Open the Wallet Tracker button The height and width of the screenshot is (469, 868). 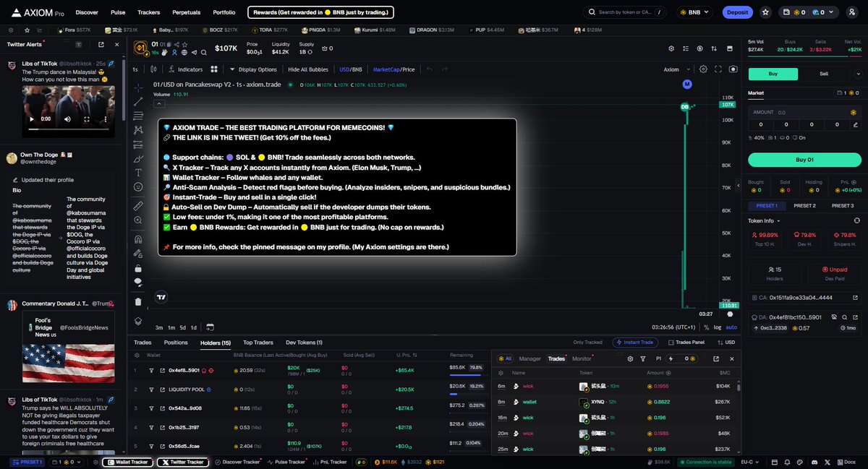click(127, 462)
